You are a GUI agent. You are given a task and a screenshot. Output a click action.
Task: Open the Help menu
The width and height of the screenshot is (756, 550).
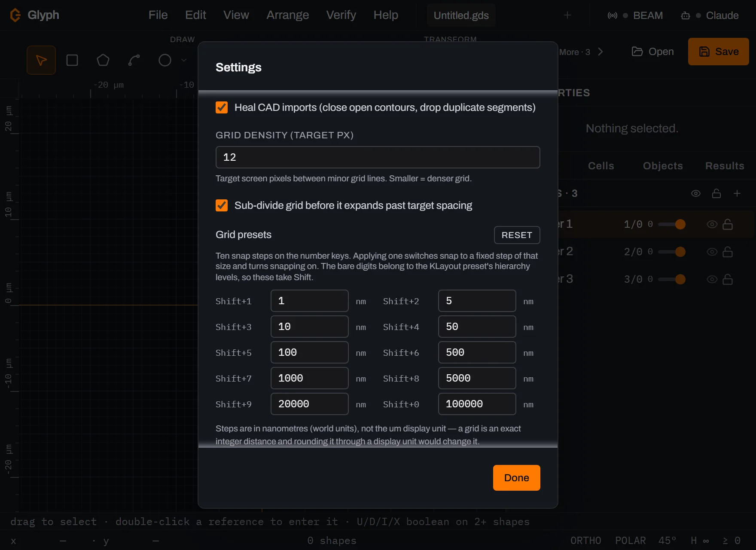pos(386,15)
